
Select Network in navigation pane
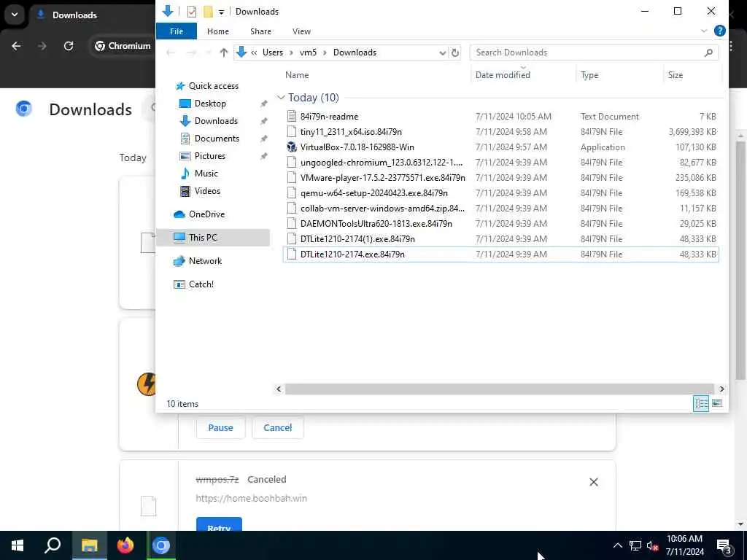[205, 261]
